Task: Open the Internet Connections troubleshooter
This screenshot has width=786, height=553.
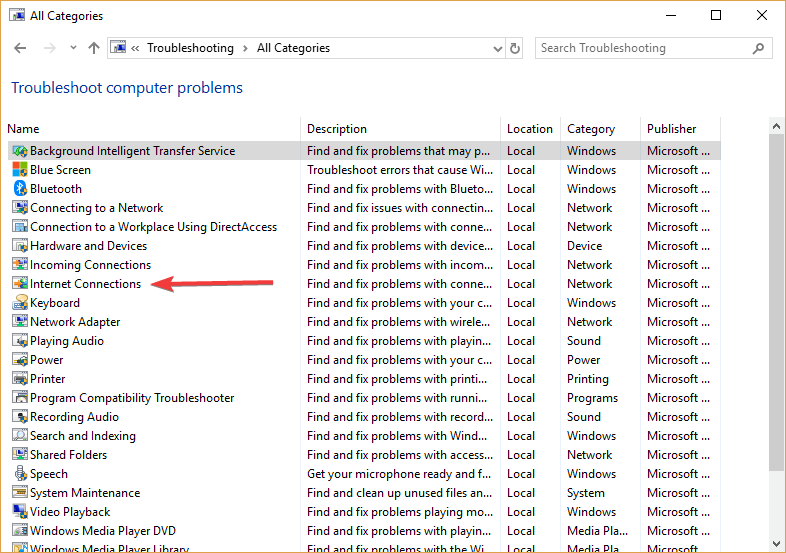Action: (85, 284)
